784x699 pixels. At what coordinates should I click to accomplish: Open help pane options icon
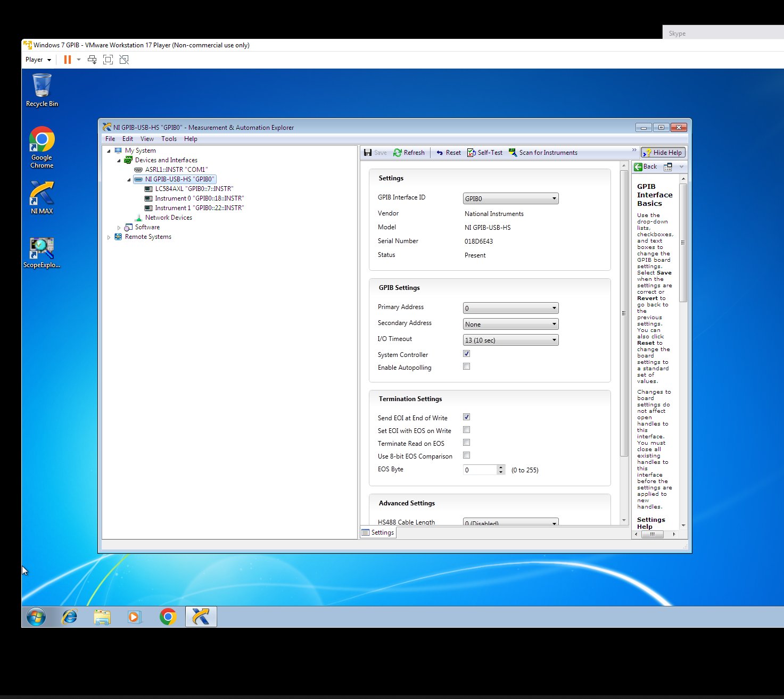[x=668, y=167]
